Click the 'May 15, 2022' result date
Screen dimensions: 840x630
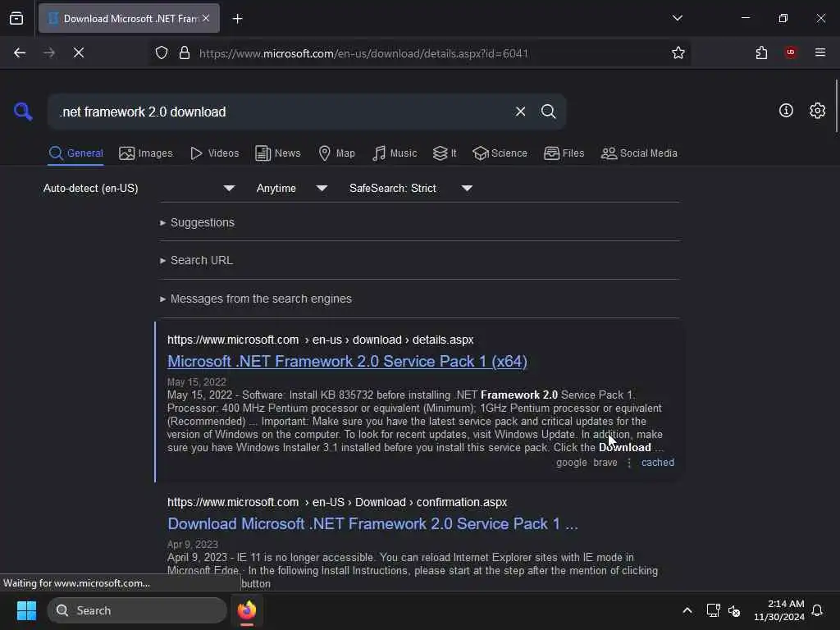pyautogui.click(x=197, y=382)
